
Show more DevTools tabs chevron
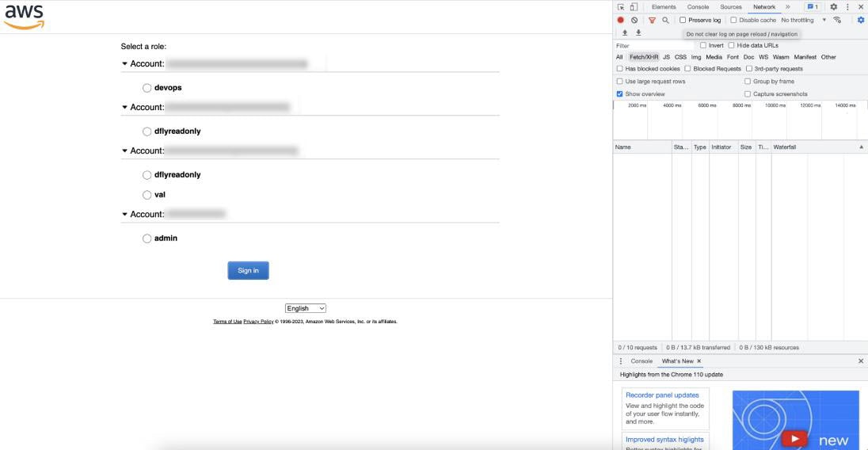pos(788,6)
